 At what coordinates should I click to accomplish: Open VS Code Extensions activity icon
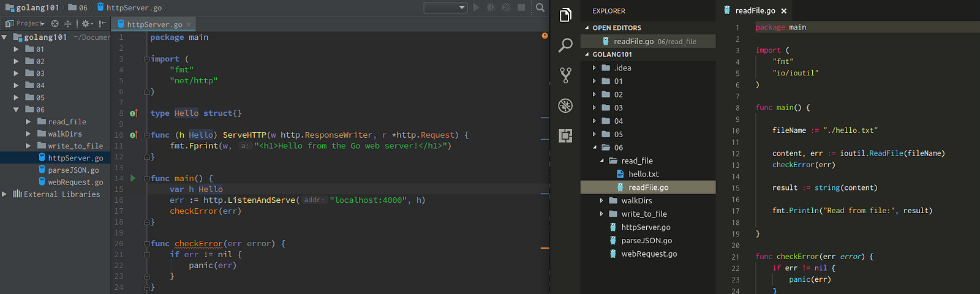[x=565, y=135]
